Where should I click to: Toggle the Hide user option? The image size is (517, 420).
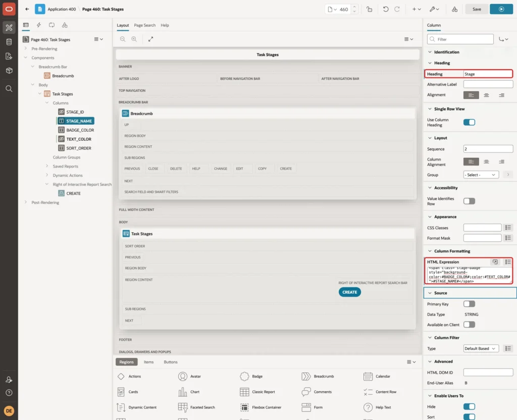469,406
